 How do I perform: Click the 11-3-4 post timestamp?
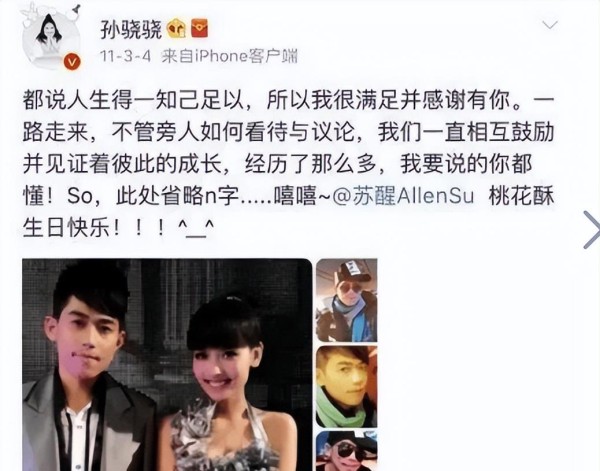[x=126, y=57]
